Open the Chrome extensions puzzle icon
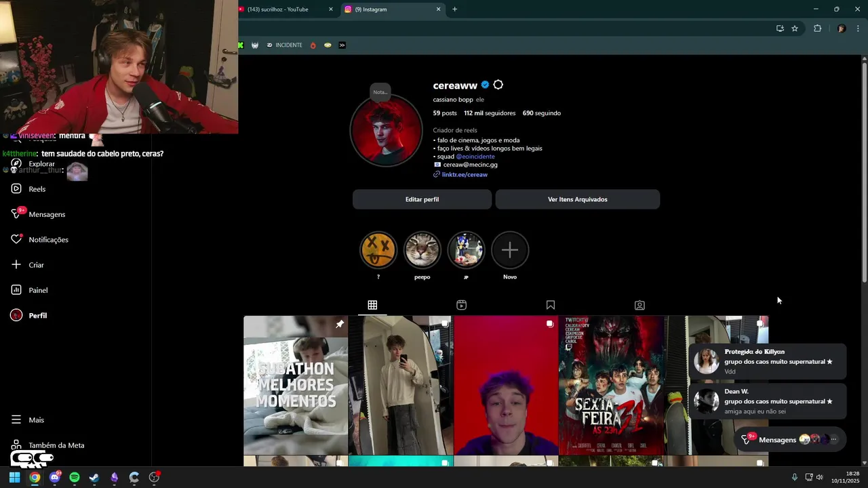 coord(817,28)
